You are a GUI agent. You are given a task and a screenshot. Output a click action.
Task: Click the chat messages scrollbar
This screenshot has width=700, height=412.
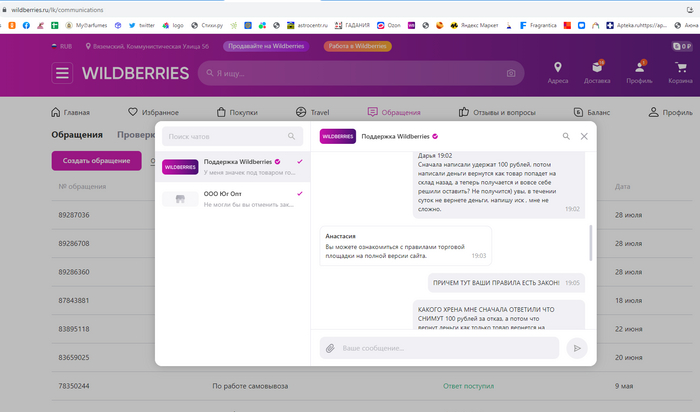click(x=591, y=242)
